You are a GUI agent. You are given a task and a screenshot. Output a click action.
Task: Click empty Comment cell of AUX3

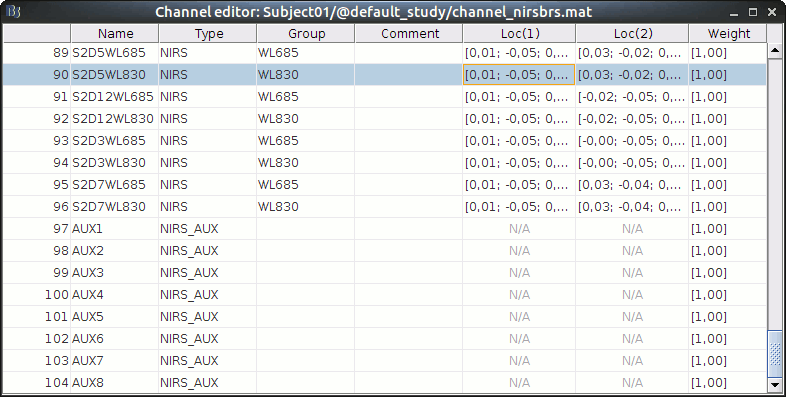409,273
